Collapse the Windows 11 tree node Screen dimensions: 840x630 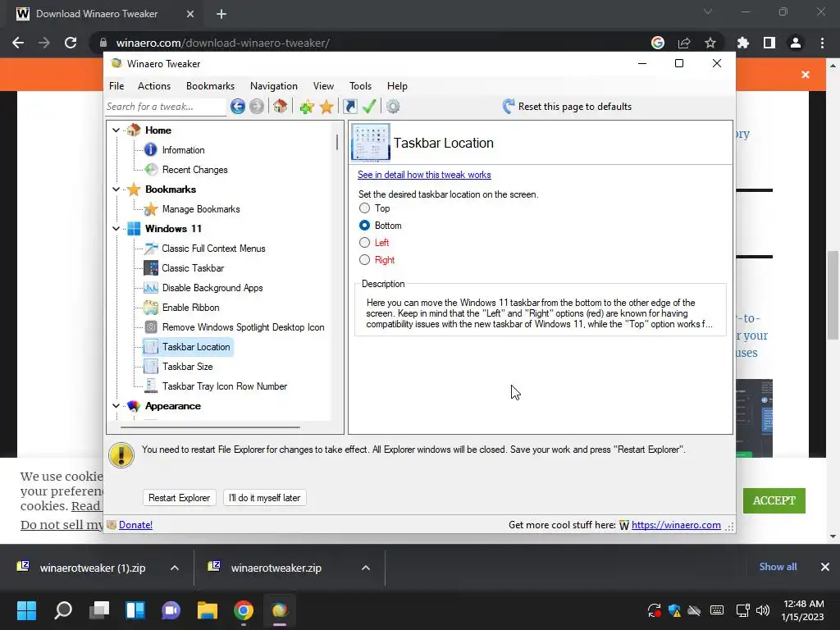click(116, 229)
